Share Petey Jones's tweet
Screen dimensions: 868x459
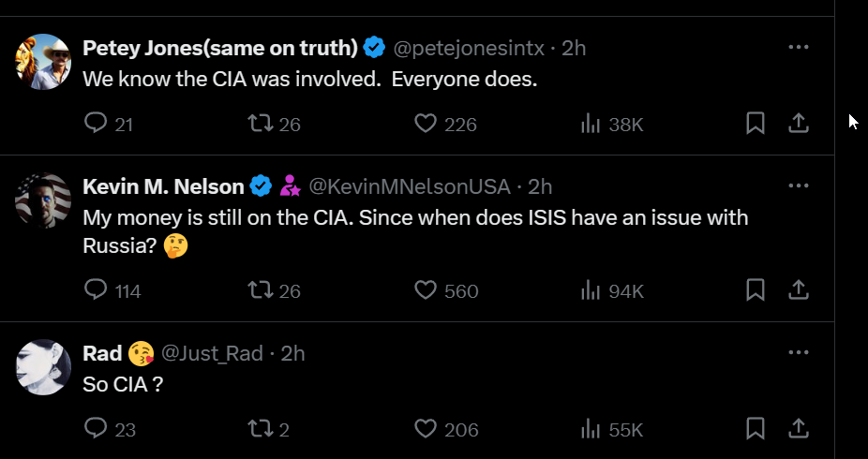(x=798, y=123)
